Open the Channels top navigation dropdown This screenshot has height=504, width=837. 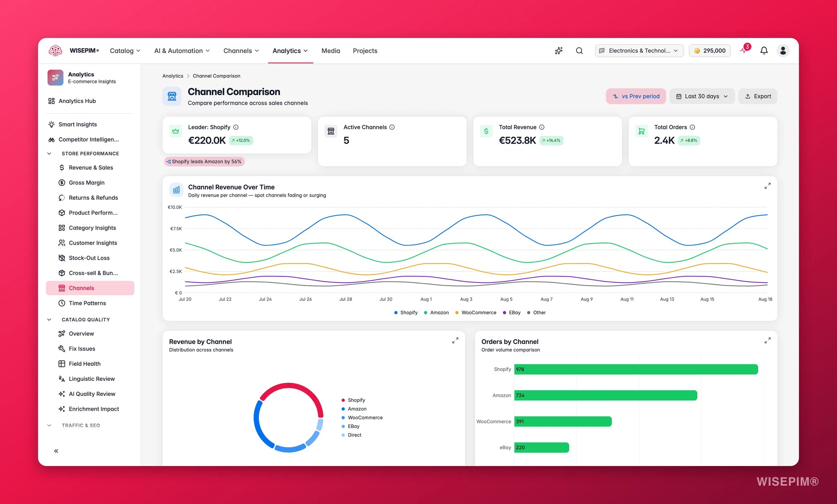point(241,51)
